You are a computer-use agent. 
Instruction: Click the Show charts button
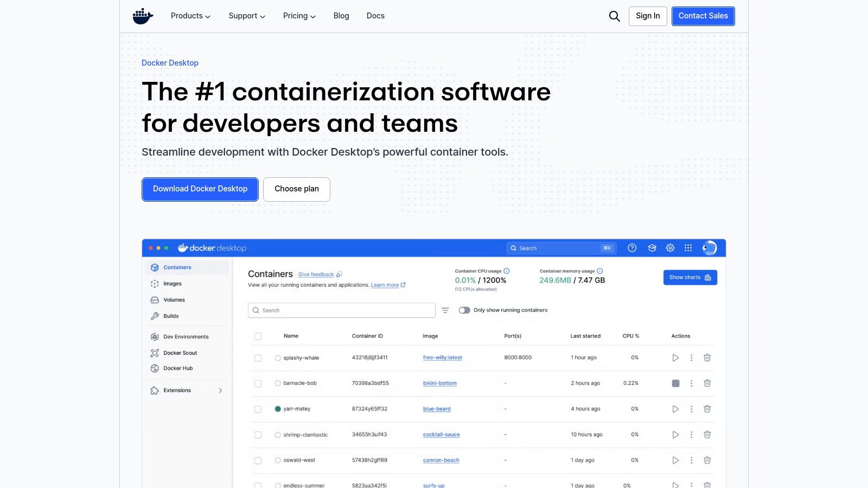(690, 278)
